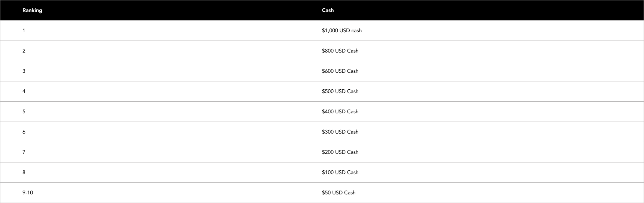
Task: Click the $50 USD Cash entry
Action: 338,192
